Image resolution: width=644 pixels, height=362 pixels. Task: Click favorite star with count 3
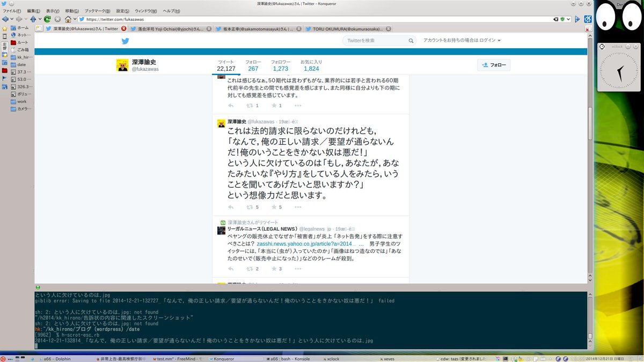pos(274,269)
